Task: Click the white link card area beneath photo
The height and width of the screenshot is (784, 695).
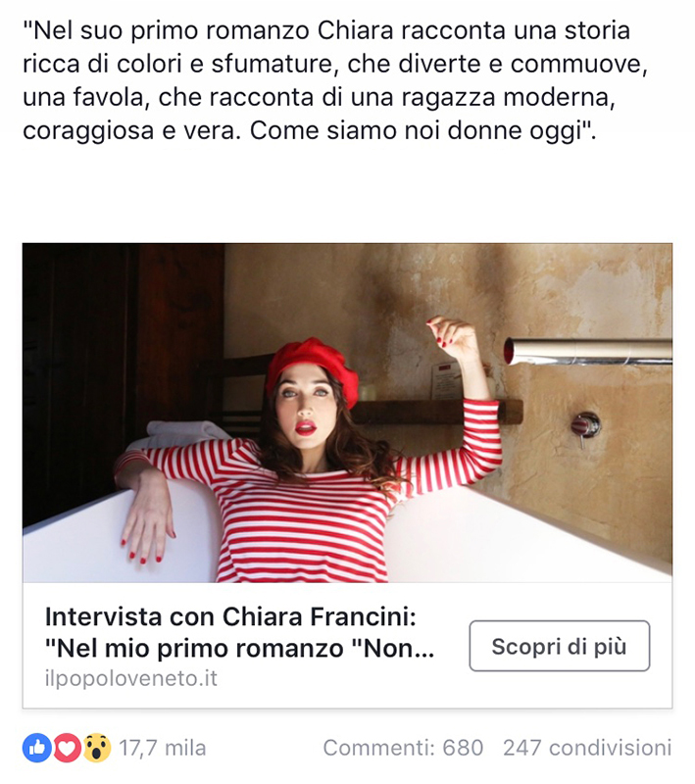Action: pyautogui.click(x=347, y=645)
